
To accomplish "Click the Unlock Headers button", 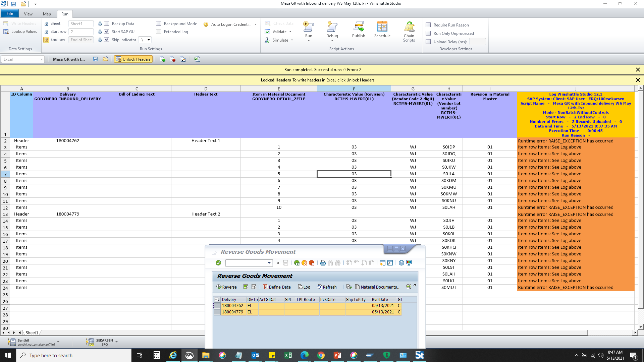I will tap(133, 59).
